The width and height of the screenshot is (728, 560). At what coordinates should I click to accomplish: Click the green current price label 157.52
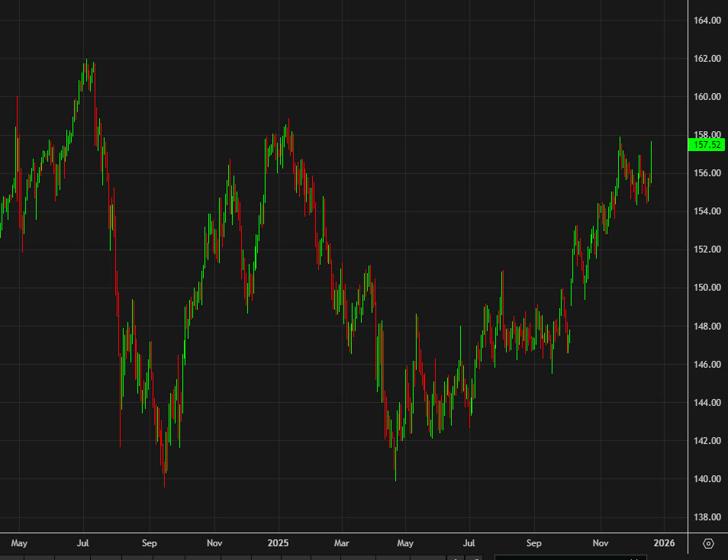click(x=706, y=145)
